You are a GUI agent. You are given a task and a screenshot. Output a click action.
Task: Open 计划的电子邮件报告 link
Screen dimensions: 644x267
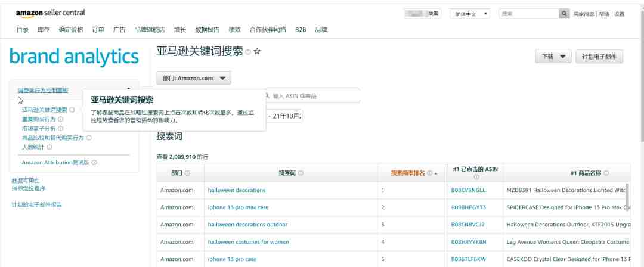pos(37,204)
